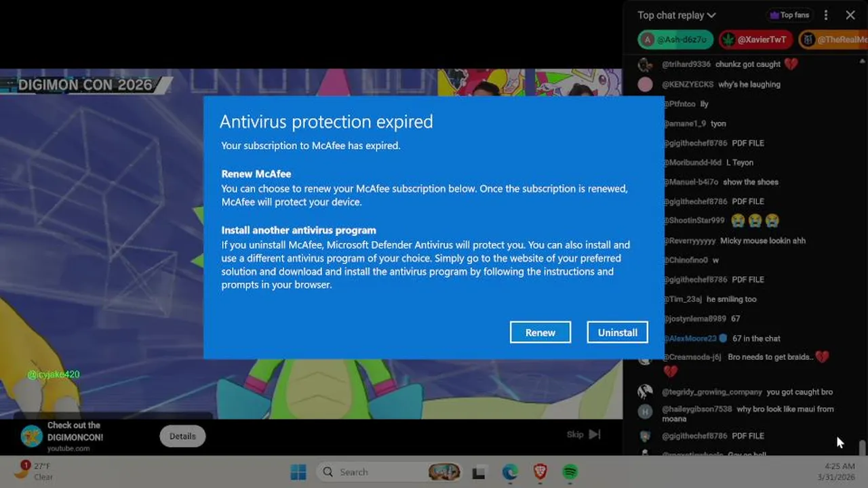Click the Uninstall button in the McAfee dialog
Screen dimensions: 868x488
point(617,332)
